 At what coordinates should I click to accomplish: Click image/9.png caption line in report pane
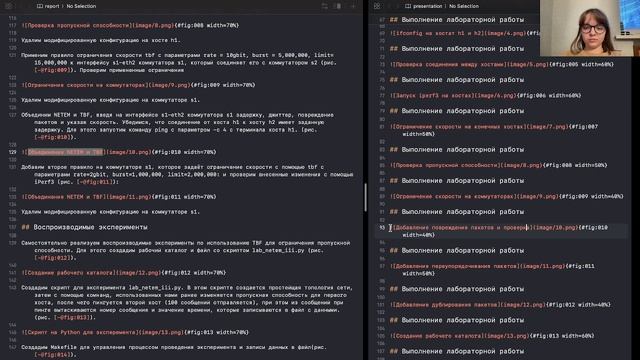coord(138,85)
